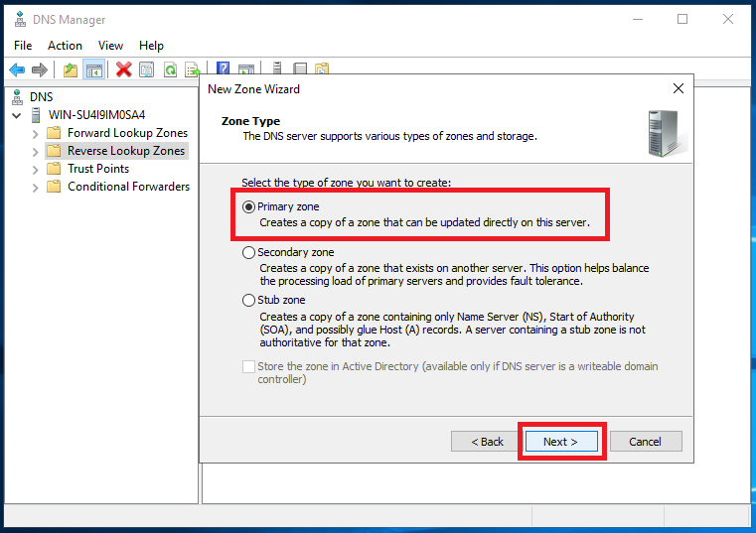Image resolution: width=756 pixels, height=533 pixels.
Task: Expand the Forward Lookup Zones folder
Action: click(x=36, y=133)
